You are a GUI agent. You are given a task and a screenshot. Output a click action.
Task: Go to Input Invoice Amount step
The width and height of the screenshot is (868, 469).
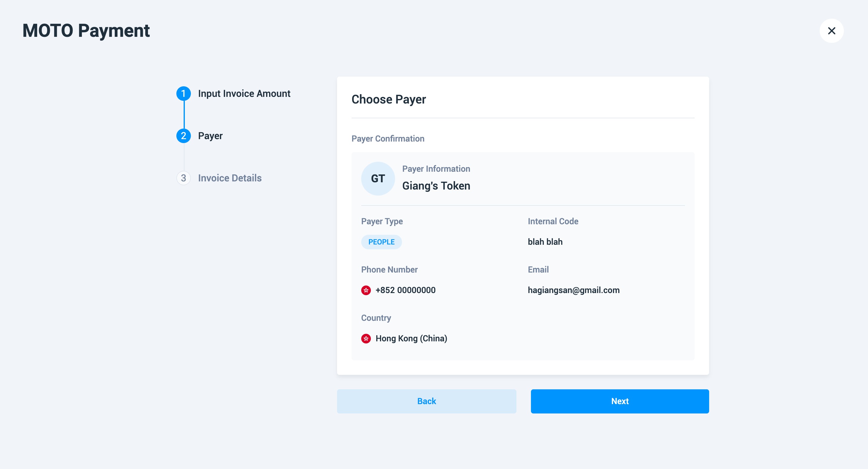point(244,94)
